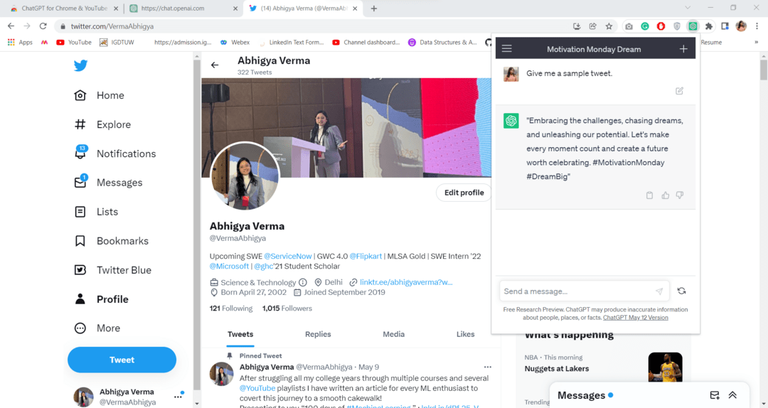Click the back arrow beside Abhigya Verma
This screenshot has height=408, width=768.
(x=215, y=65)
